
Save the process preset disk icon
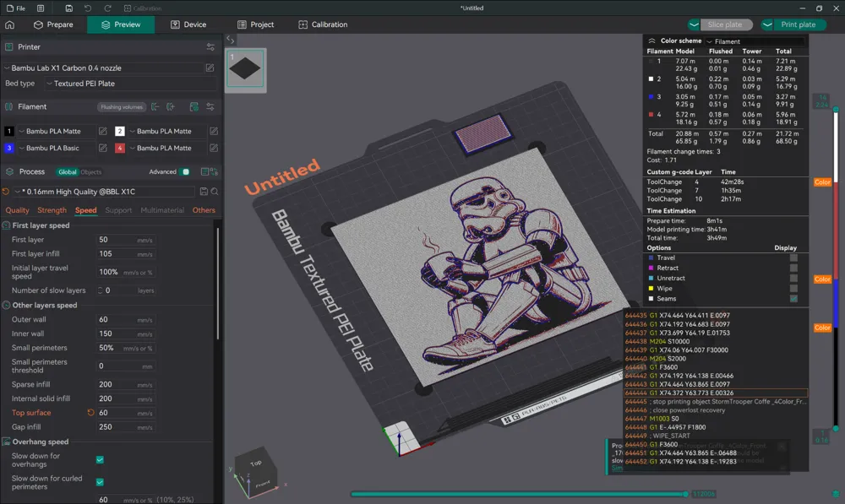pyautogui.click(x=204, y=192)
